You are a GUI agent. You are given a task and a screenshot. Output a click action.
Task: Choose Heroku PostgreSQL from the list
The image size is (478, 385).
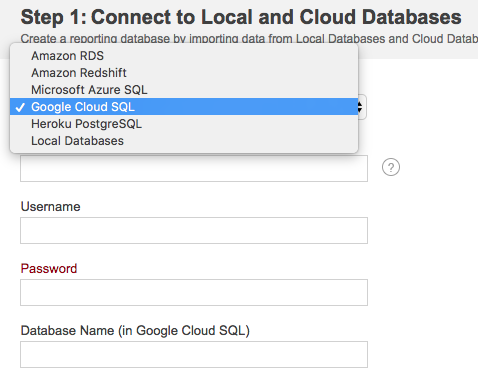tap(184, 124)
